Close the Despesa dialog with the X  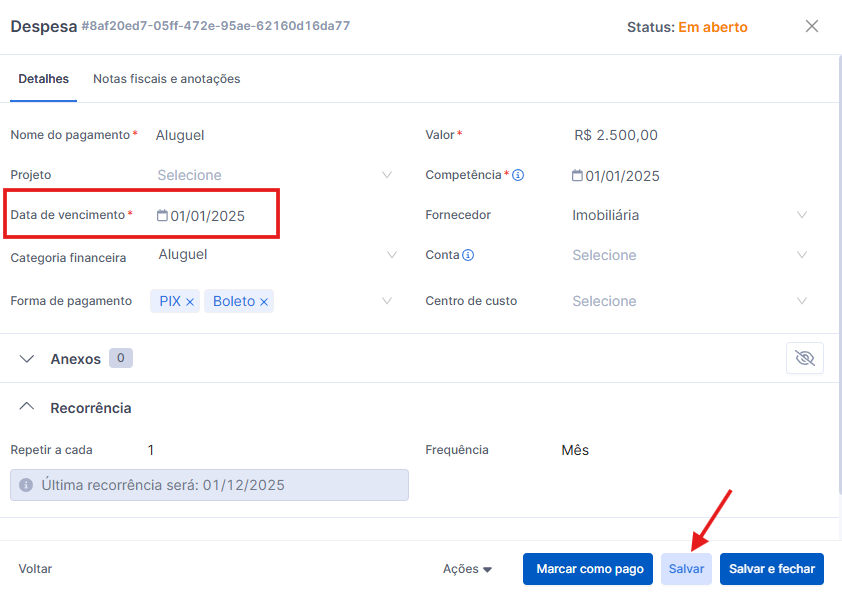812,27
